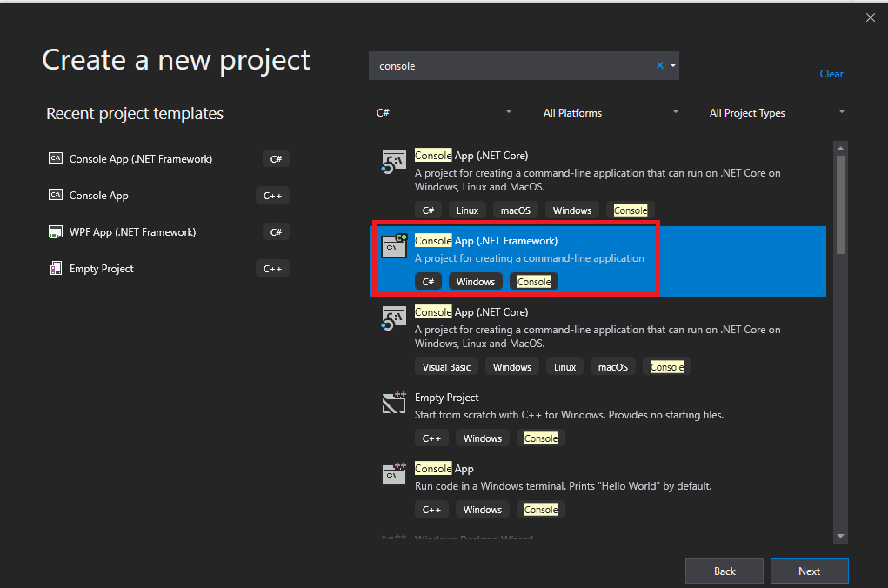Image resolution: width=888 pixels, height=588 pixels.
Task: Click the C++ Empty Project template icon
Action: click(394, 403)
